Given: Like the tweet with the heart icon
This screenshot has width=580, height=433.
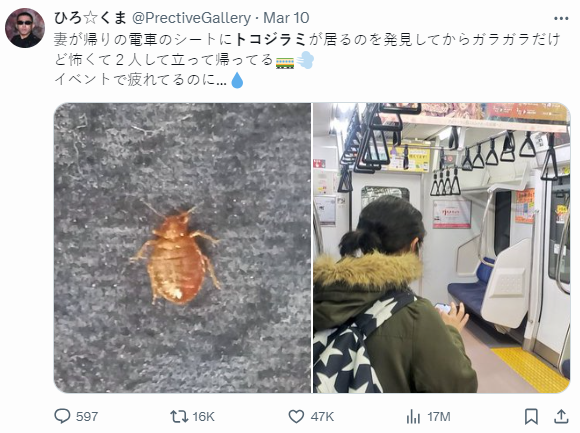Looking at the screenshot, I should (x=296, y=416).
